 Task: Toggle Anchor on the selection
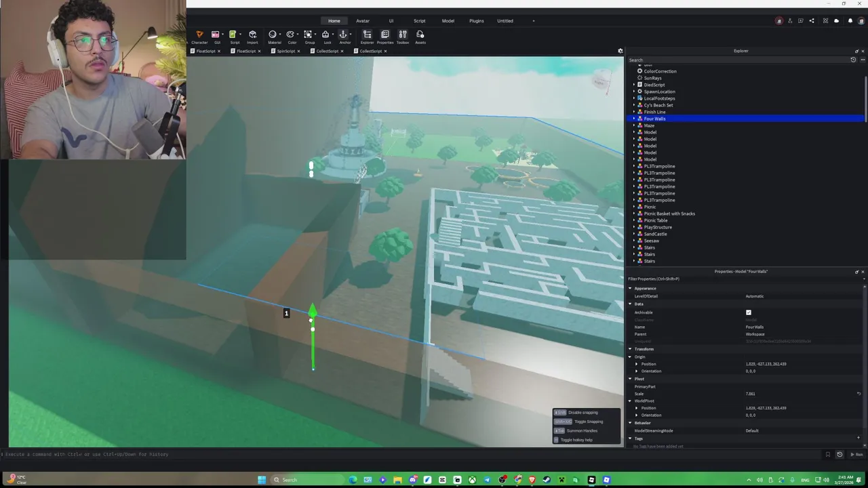(x=345, y=37)
